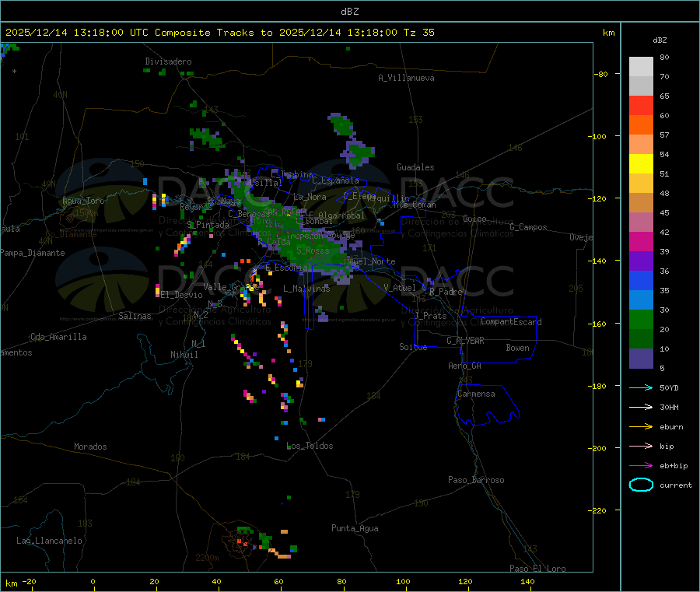Click the '140' km tick on bottom axis
Image resolution: width=700 pixels, height=592 pixels.
click(x=527, y=581)
